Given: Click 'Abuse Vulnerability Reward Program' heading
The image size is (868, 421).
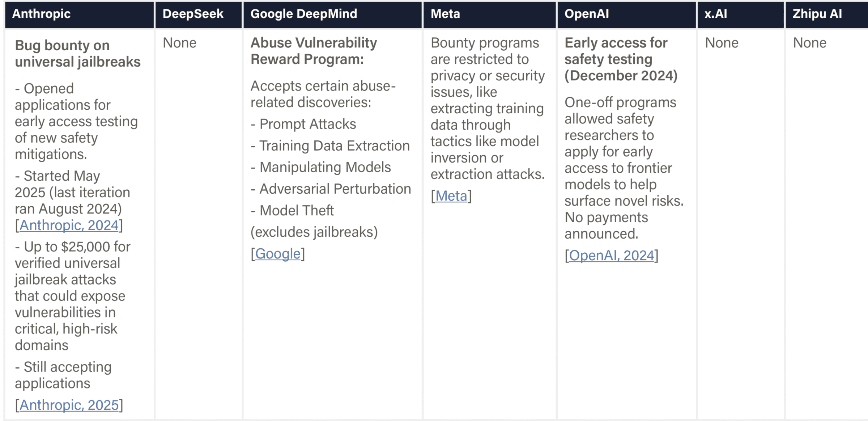Looking at the screenshot, I should point(313,51).
